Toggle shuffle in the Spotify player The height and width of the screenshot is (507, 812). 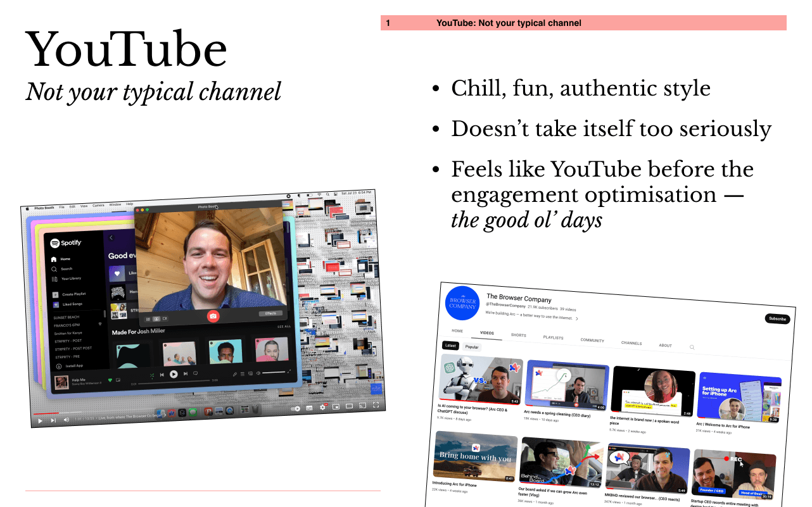[x=152, y=375]
